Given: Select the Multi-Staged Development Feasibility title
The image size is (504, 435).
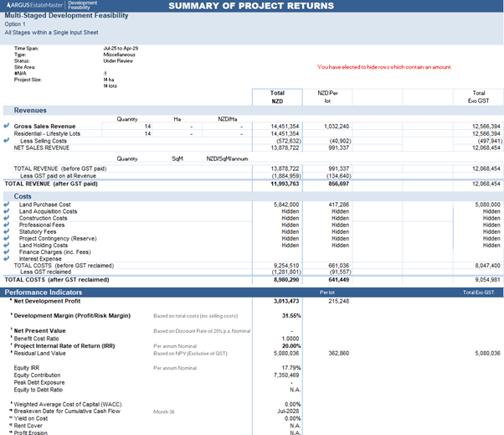Looking at the screenshot, I should point(66,15).
